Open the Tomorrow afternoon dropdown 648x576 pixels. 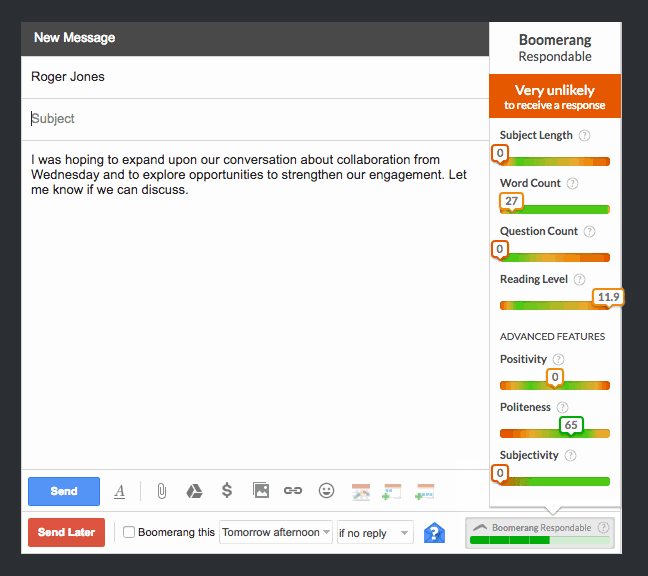[276, 532]
